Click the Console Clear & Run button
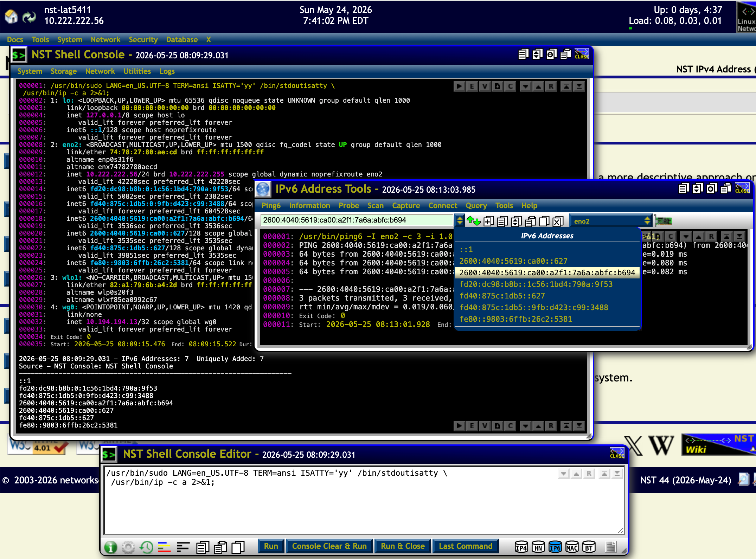The height and width of the screenshot is (559, 756). click(329, 546)
